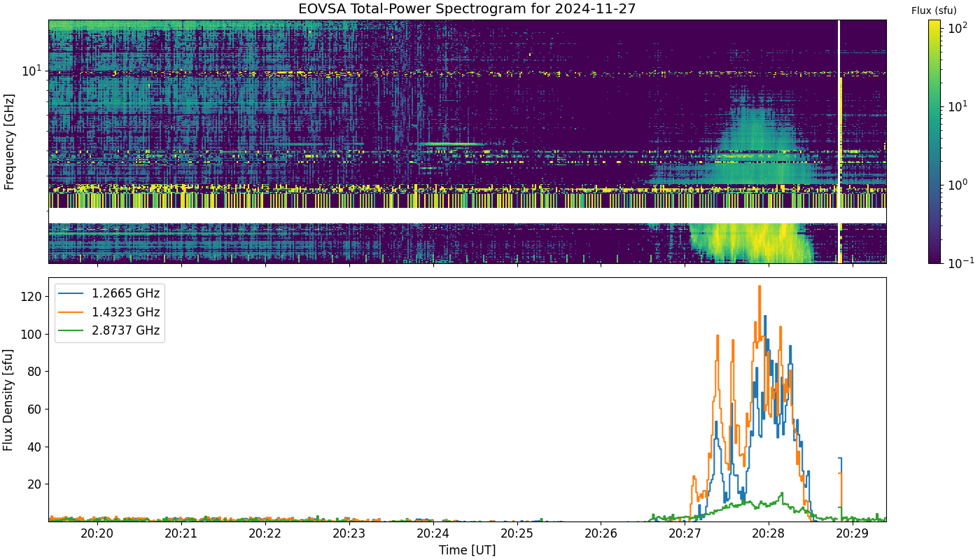Image resolution: width=980 pixels, height=560 pixels.
Task: Click the 120 flux density tick label
Action: [x=31, y=297]
